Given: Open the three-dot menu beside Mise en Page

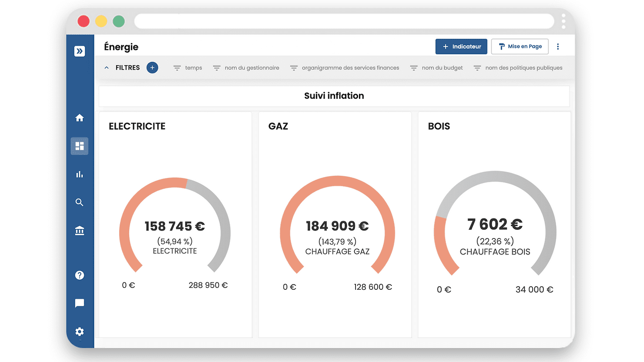Looking at the screenshot, I should pyautogui.click(x=558, y=47).
